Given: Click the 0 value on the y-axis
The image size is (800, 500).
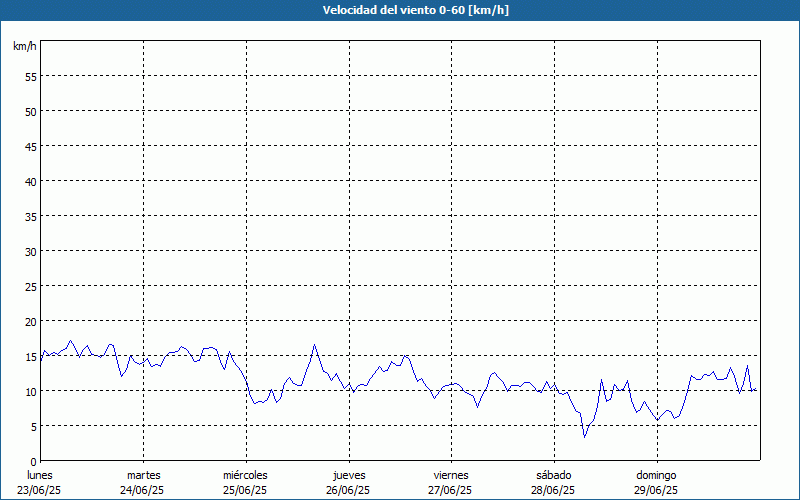Looking at the screenshot, I should (34, 462).
